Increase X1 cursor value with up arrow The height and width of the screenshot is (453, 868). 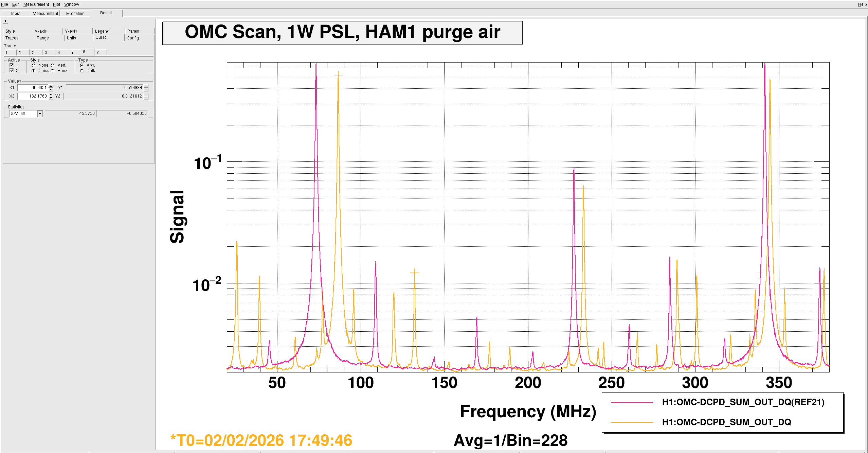pos(51,86)
